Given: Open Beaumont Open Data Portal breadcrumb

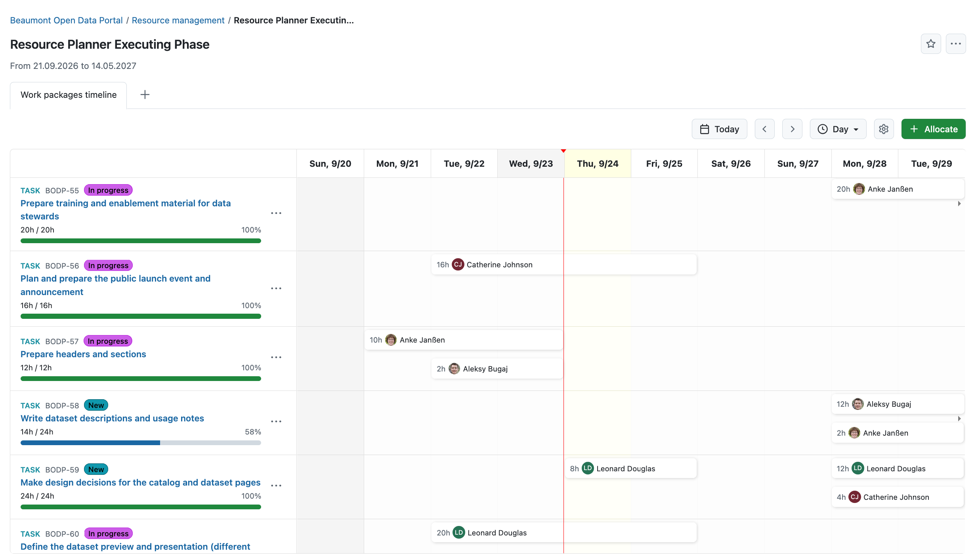Looking at the screenshot, I should coord(66,20).
